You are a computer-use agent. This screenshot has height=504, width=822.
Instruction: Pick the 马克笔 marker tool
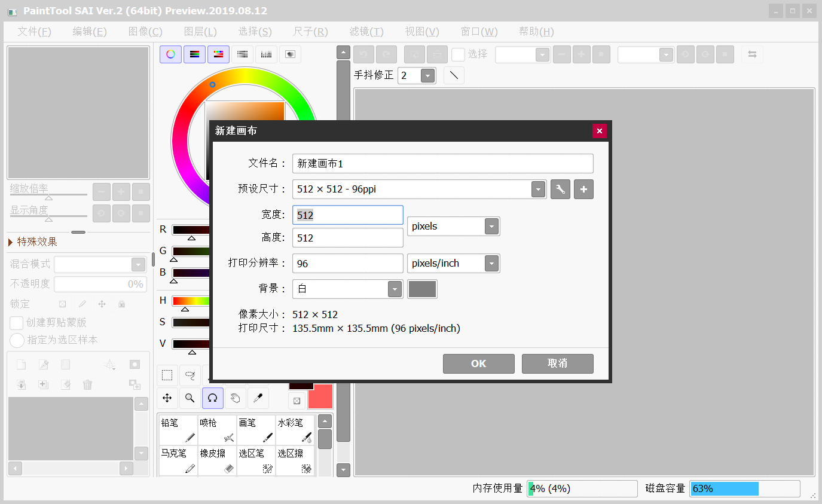click(x=178, y=460)
